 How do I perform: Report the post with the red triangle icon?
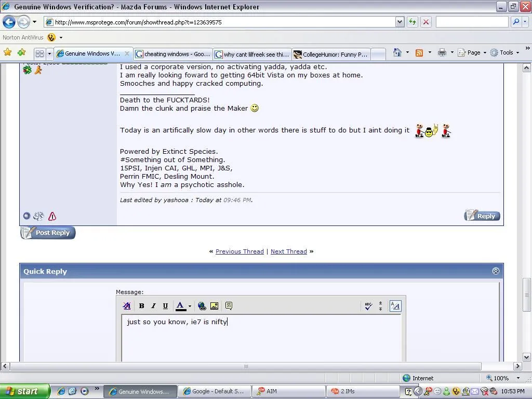click(52, 216)
